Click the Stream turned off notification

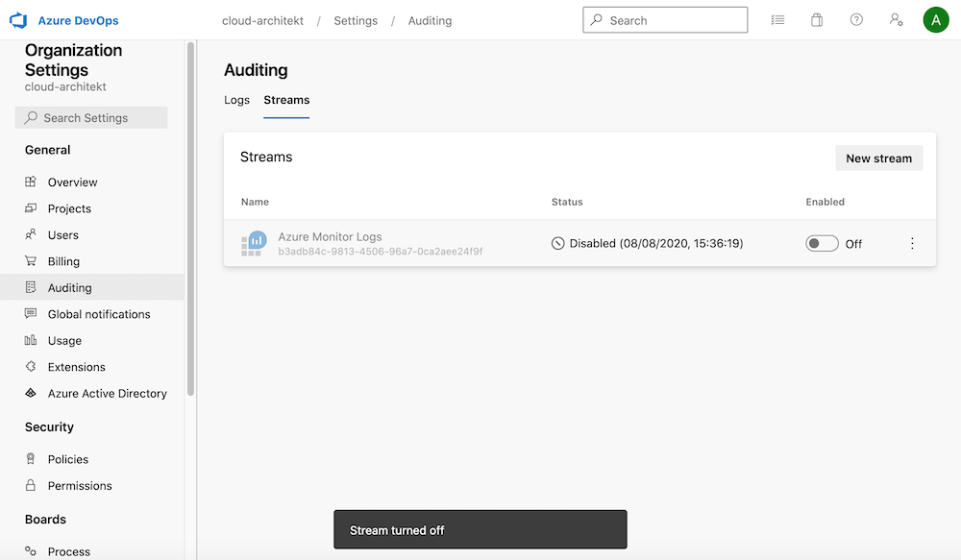pos(480,529)
